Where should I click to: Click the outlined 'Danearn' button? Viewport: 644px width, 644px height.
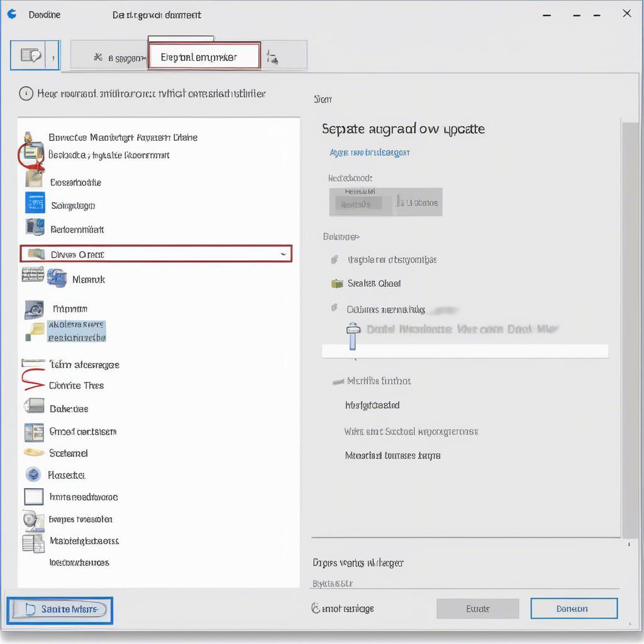(574, 608)
